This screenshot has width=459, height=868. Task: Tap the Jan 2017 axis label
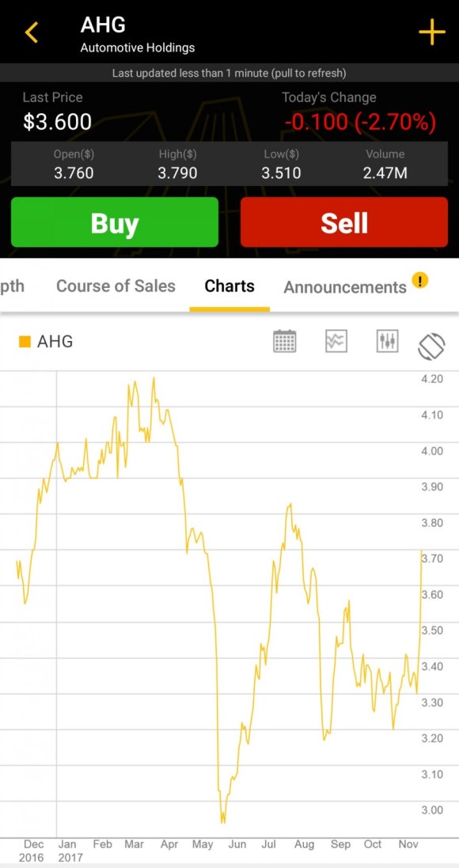pos(67,851)
